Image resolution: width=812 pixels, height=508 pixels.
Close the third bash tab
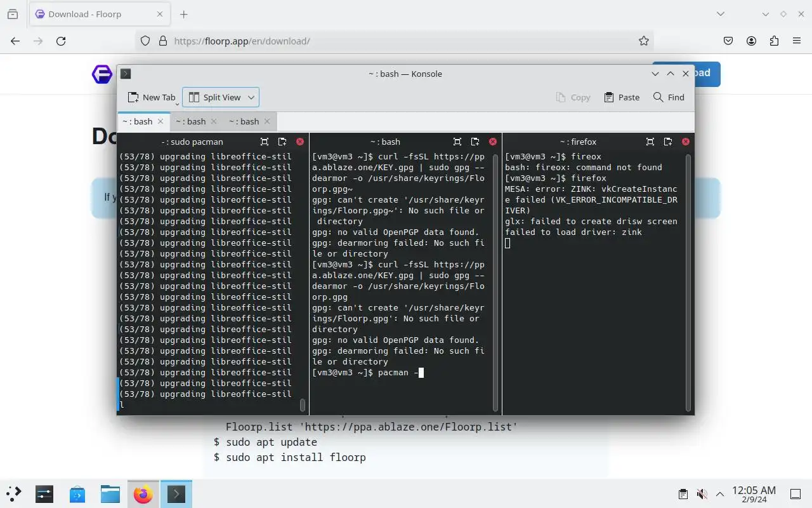click(267, 121)
